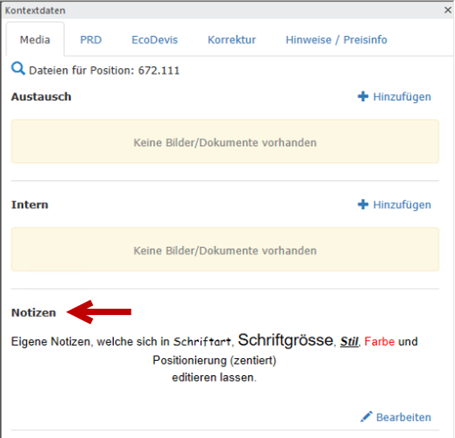Screen dimensions: 455x438
Task: Click the empty Austausch documents box
Action: [225, 141]
